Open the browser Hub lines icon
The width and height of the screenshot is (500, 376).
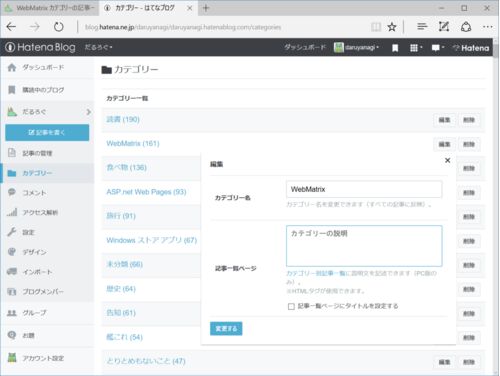[x=422, y=26]
